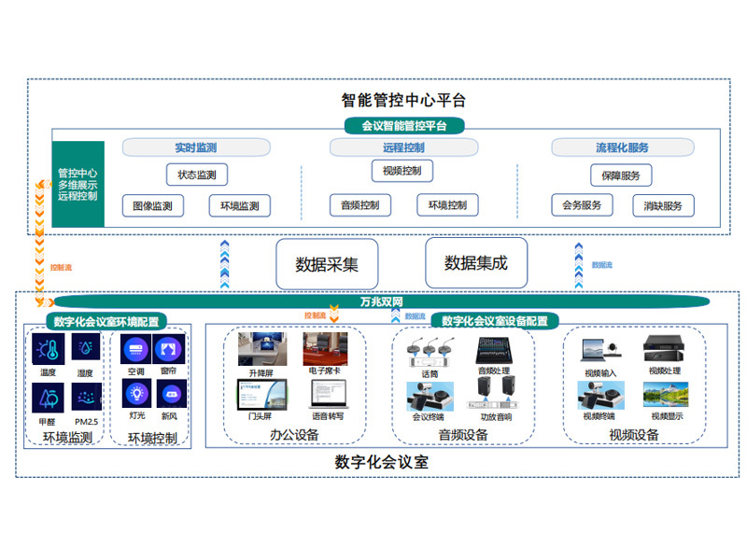Click the 消缺服务 box
747x560 pixels.
pos(663,206)
